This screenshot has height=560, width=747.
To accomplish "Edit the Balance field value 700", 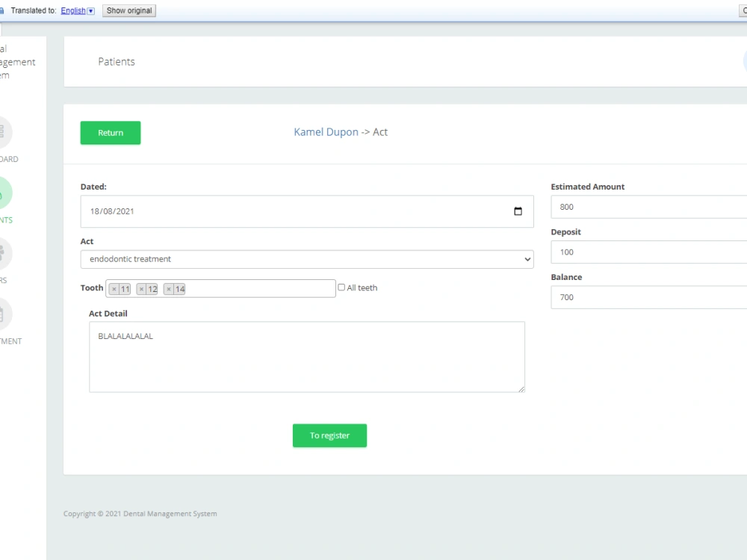I will pos(649,298).
